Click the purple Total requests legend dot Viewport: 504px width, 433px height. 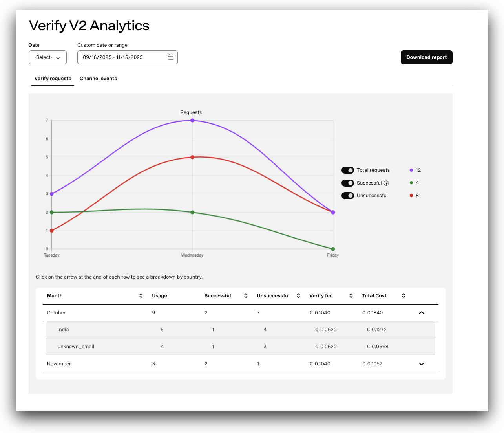pos(411,170)
